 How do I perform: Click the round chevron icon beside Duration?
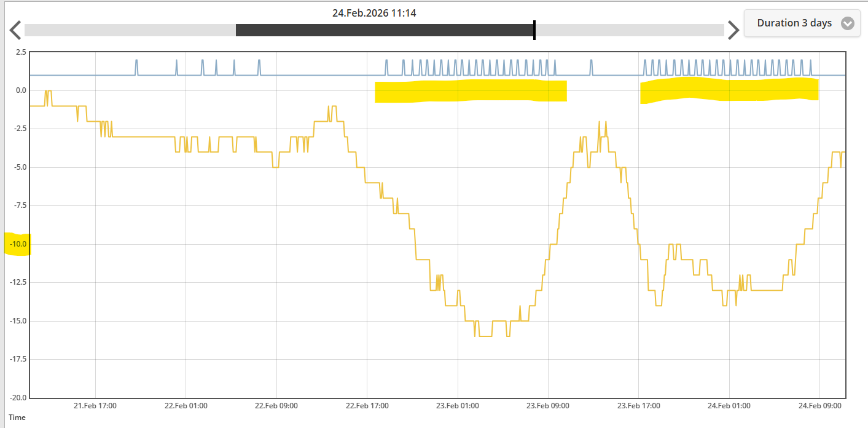pyautogui.click(x=847, y=23)
